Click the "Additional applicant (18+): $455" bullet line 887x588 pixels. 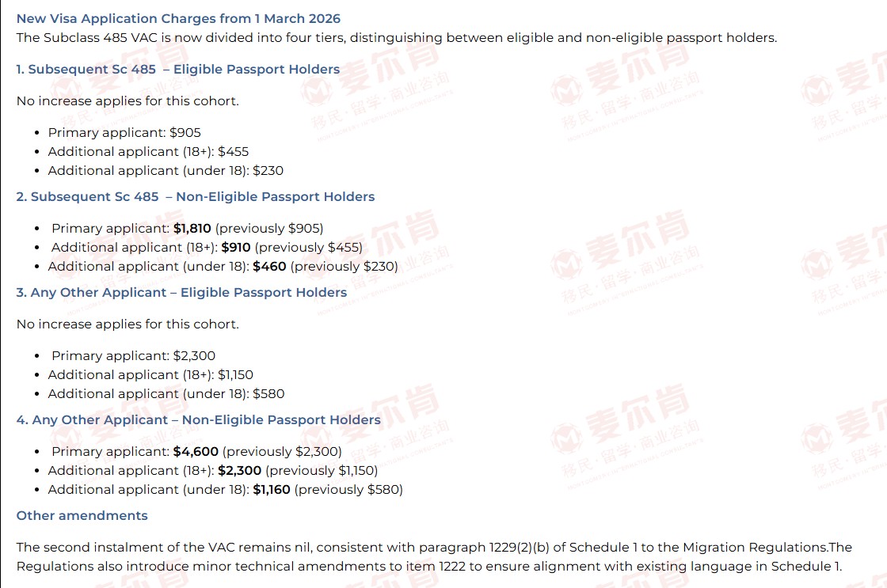click(148, 151)
